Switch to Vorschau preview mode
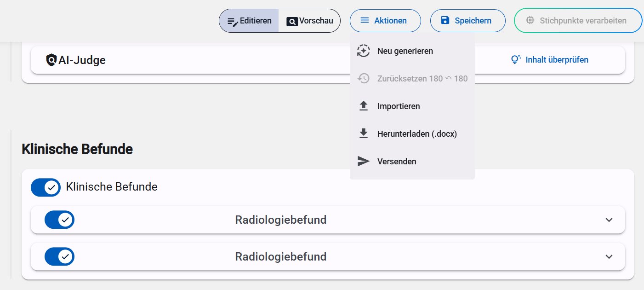Screen dimensions: 644x290 coord(309,21)
